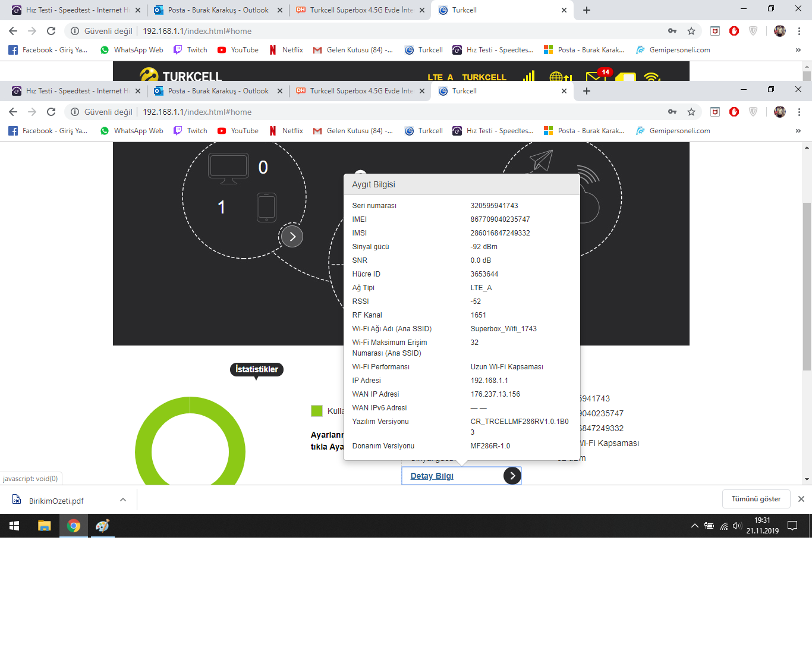Viewport: 812px width, 672px height.
Task: Open Gelen Kutusu Gmail bookmark in front window
Action: tap(353, 131)
